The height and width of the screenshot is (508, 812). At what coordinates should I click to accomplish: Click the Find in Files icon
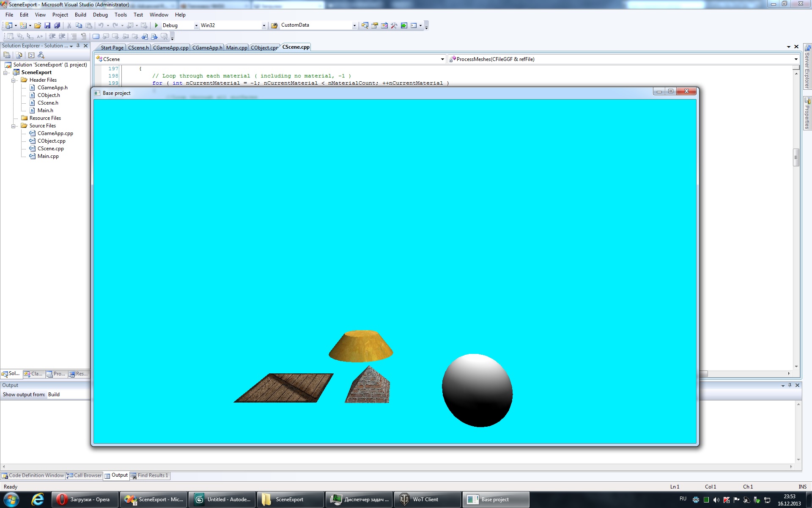[x=274, y=25]
